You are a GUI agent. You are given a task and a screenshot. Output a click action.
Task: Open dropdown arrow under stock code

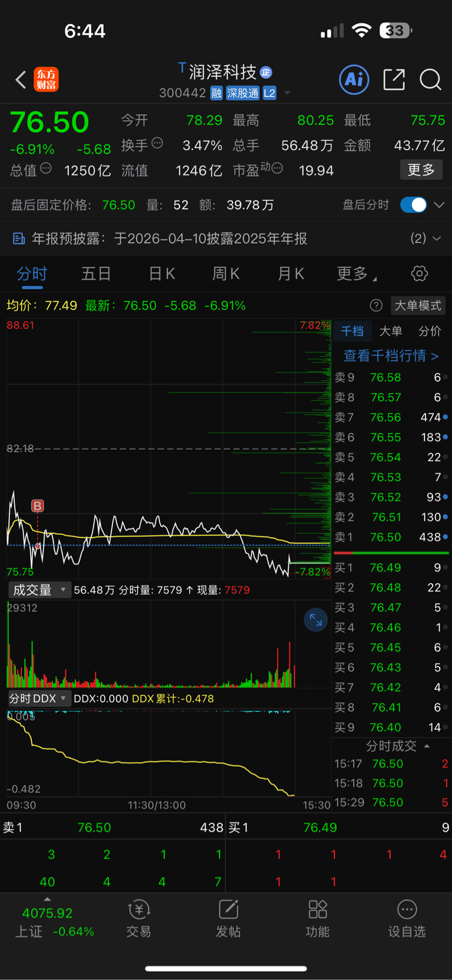[287, 93]
